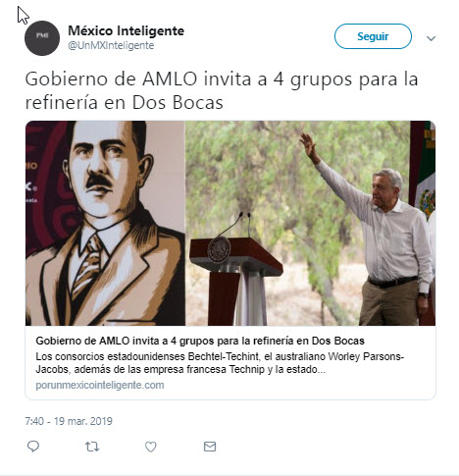This screenshot has width=459, height=476.
Task: Open the 7:40 - 19 mar. 2019 timestamp
Action: click(x=69, y=421)
